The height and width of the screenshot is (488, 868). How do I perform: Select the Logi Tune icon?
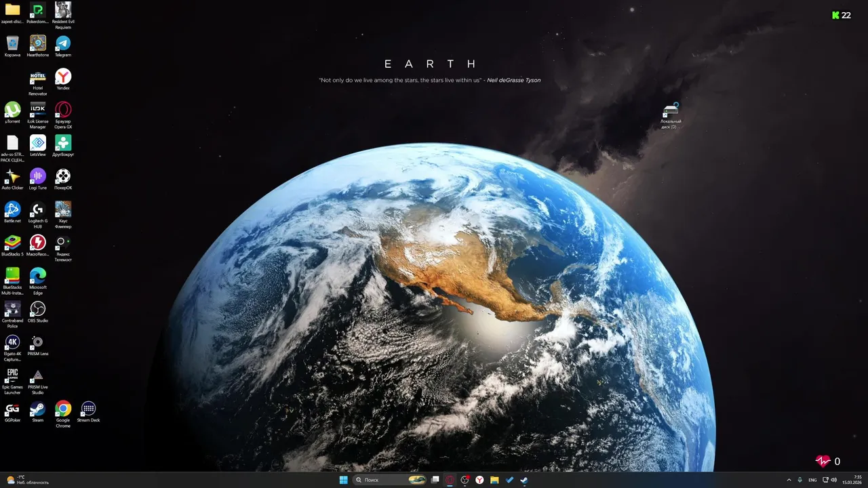click(38, 179)
